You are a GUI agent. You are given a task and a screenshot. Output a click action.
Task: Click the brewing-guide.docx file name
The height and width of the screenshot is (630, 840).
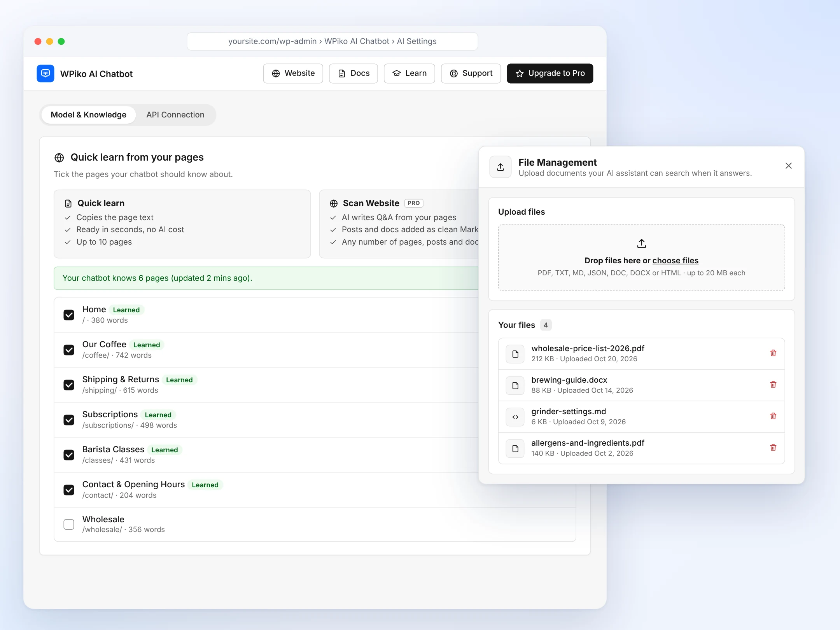click(569, 380)
